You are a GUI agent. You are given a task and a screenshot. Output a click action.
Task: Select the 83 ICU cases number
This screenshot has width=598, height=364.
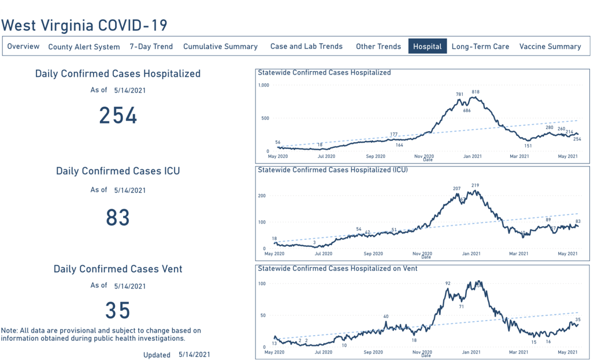(x=118, y=218)
